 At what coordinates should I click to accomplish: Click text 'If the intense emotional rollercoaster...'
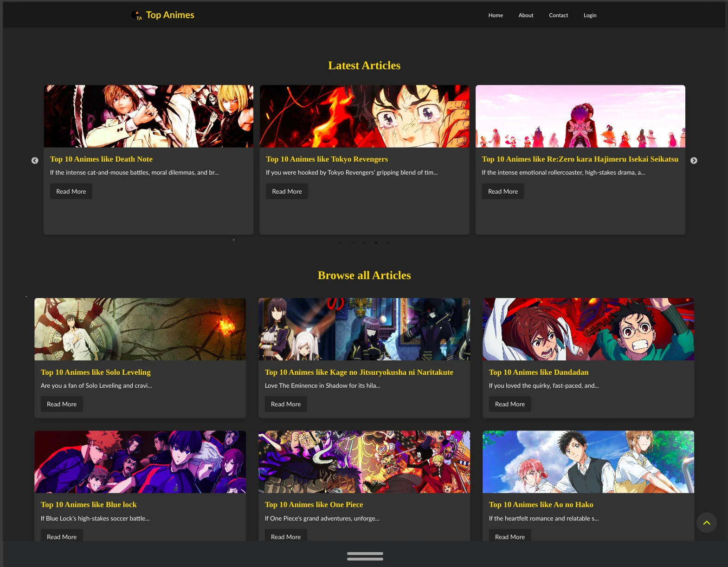tap(563, 173)
